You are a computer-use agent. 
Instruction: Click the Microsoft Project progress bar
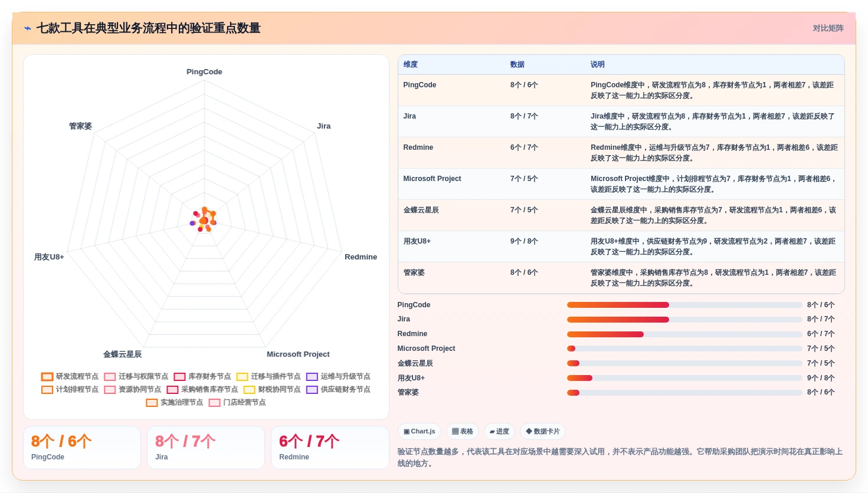pyautogui.click(x=684, y=349)
